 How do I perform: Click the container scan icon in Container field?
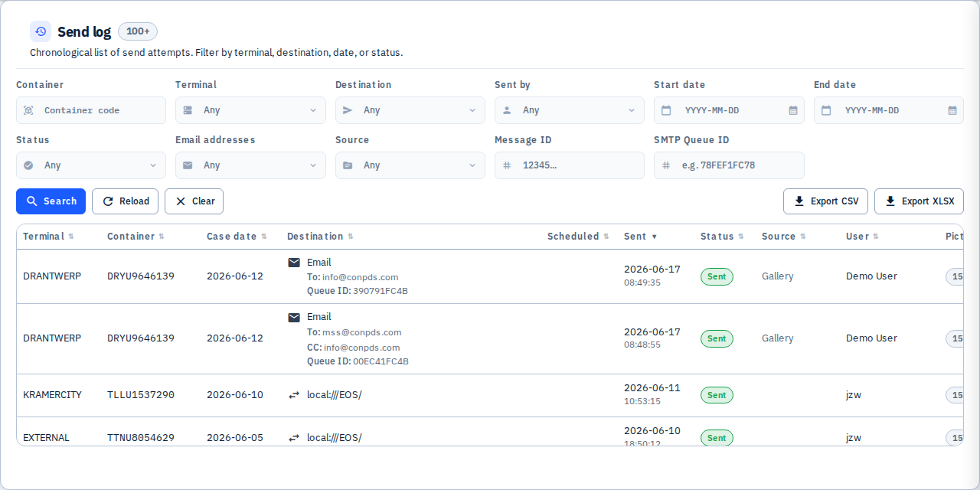click(28, 110)
